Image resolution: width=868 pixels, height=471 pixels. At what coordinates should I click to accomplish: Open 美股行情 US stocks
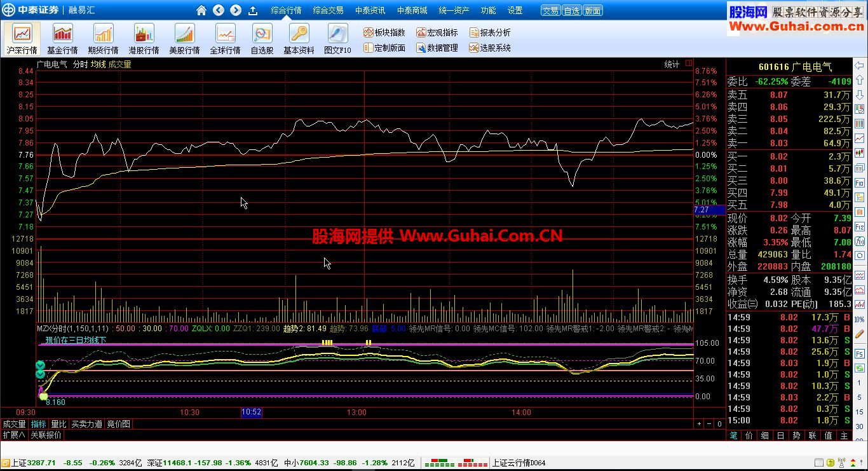click(x=184, y=39)
